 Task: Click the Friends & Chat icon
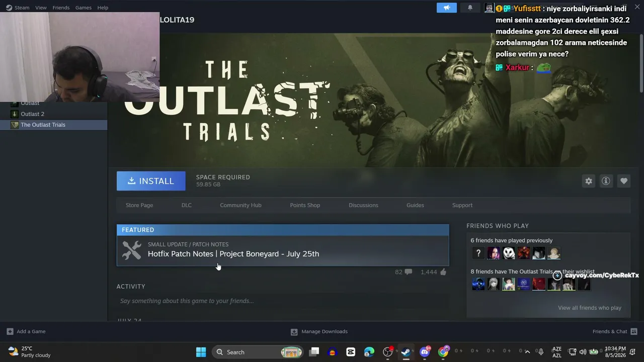634,331
